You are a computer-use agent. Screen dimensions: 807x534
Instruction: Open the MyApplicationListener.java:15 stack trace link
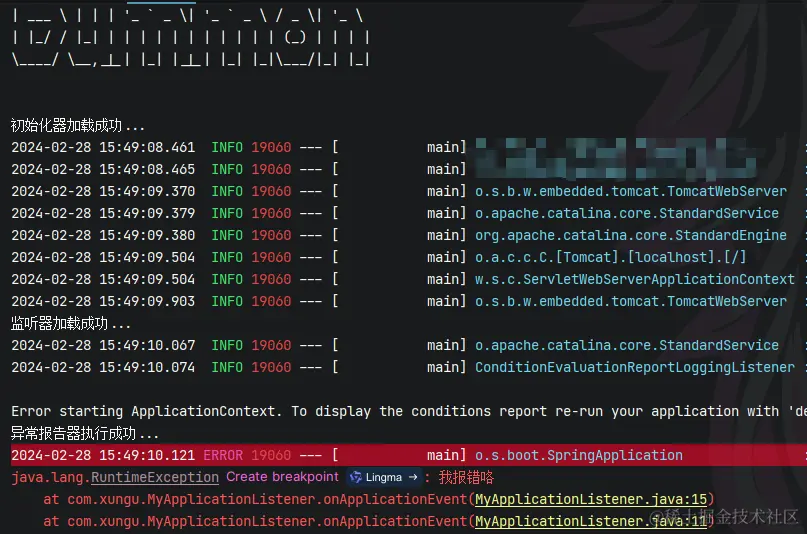coord(591,499)
